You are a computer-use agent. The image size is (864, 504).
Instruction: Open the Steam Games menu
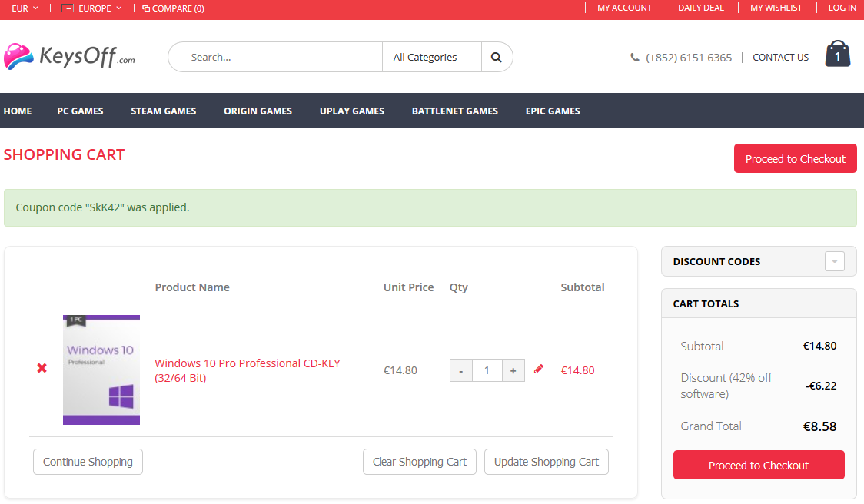(164, 111)
